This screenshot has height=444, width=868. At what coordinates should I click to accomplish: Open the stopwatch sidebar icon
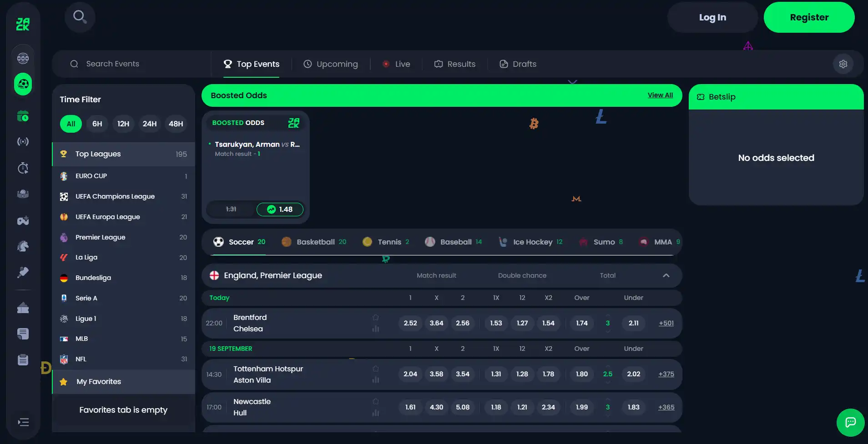23,168
